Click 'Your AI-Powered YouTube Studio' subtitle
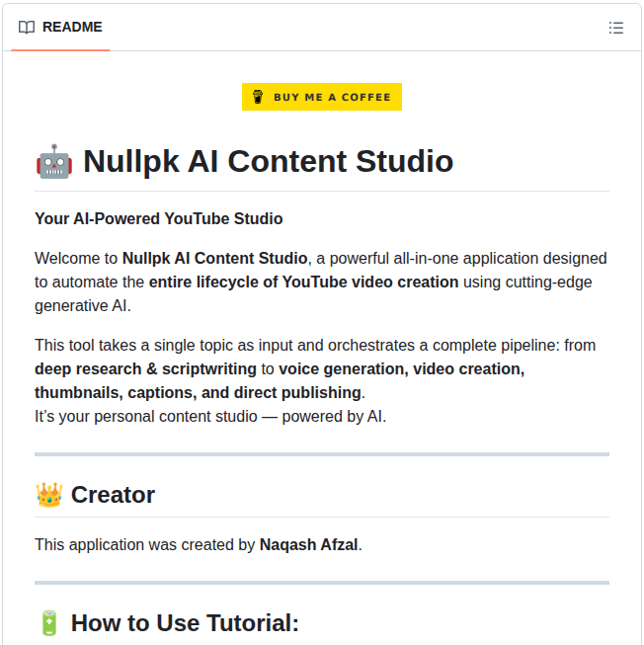 click(159, 219)
